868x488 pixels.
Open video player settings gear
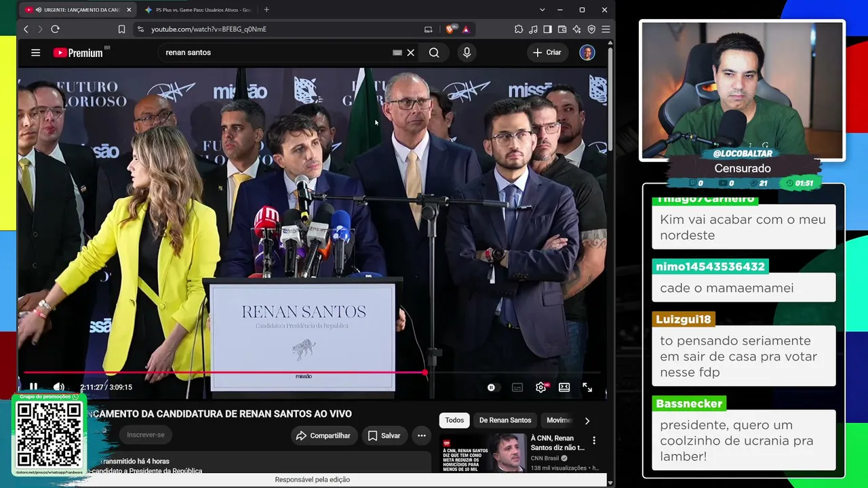click(541, 387)
